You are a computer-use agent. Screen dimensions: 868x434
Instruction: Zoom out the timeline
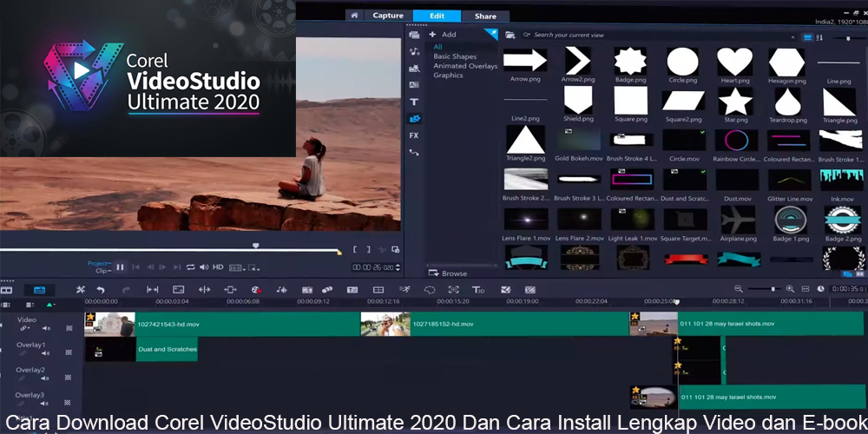pos(738,289)
